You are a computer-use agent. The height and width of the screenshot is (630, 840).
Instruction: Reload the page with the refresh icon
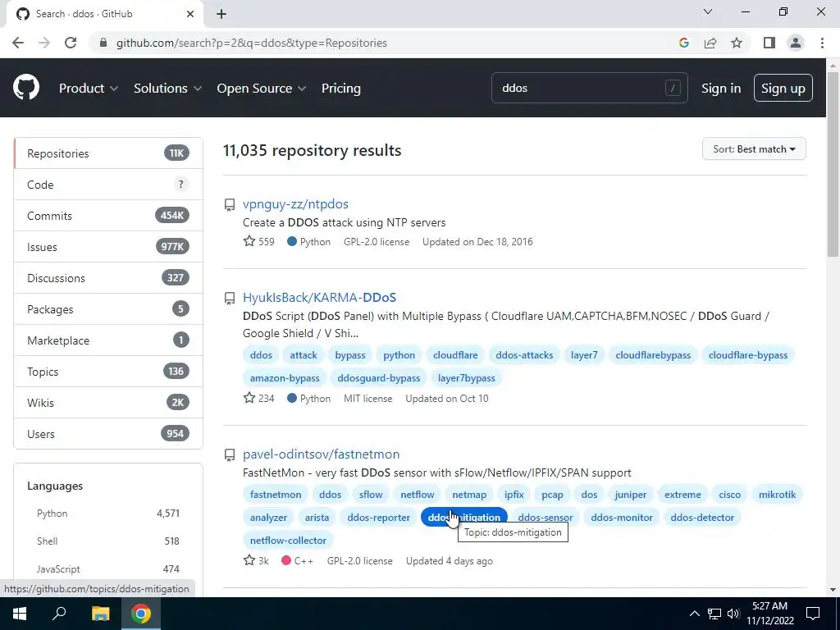[x=71, y=43]
